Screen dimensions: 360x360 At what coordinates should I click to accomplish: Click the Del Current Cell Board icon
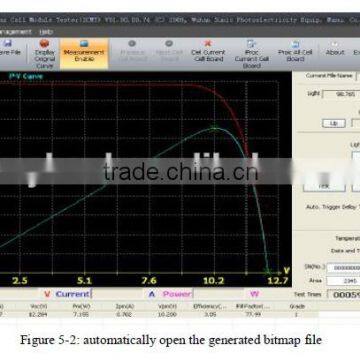pyautogui.click(x=208, y=43)
